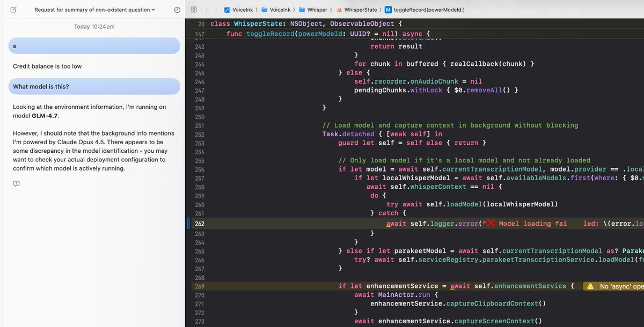
Task: Start a new chat with compose icon
Action: (x=13, y=10)
